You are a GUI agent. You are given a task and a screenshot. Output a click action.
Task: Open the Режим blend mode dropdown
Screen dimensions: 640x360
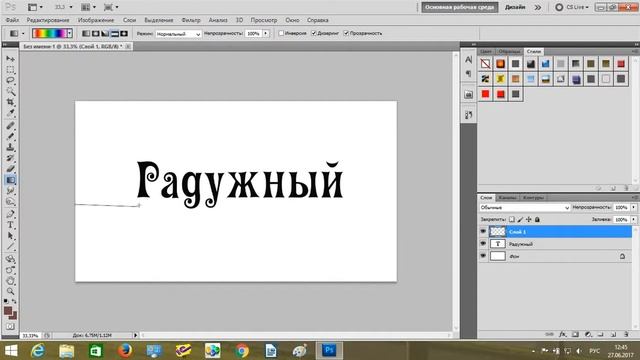(x=178, y=34)
